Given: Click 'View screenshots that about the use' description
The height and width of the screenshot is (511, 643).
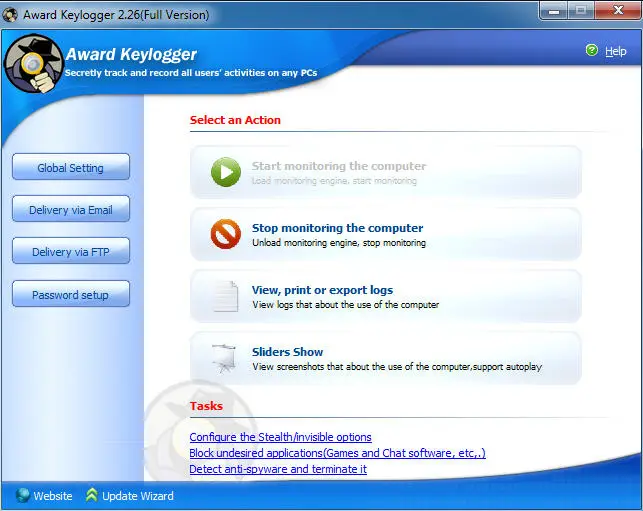Looking at the screenshot, I should [397, 367].
